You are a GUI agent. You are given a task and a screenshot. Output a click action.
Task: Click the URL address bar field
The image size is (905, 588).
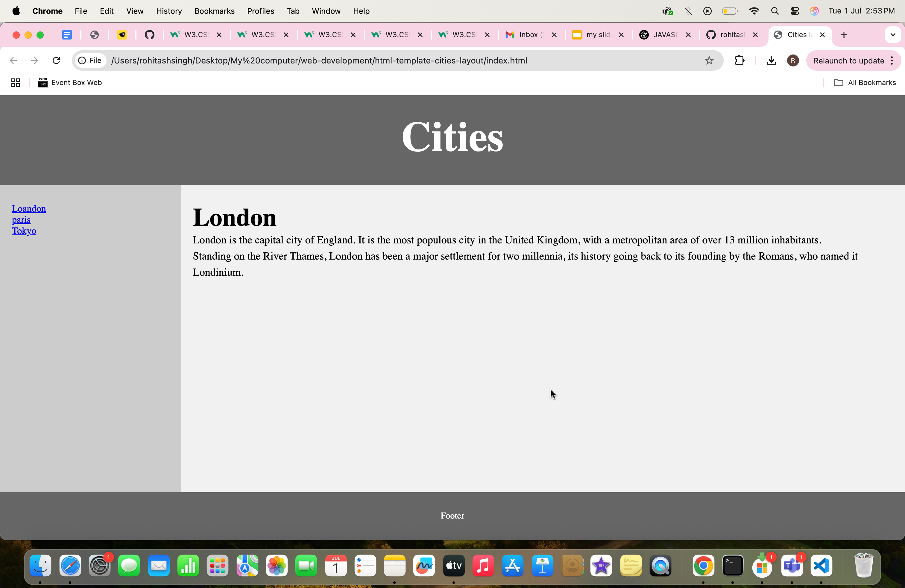(x=380, y=60)
